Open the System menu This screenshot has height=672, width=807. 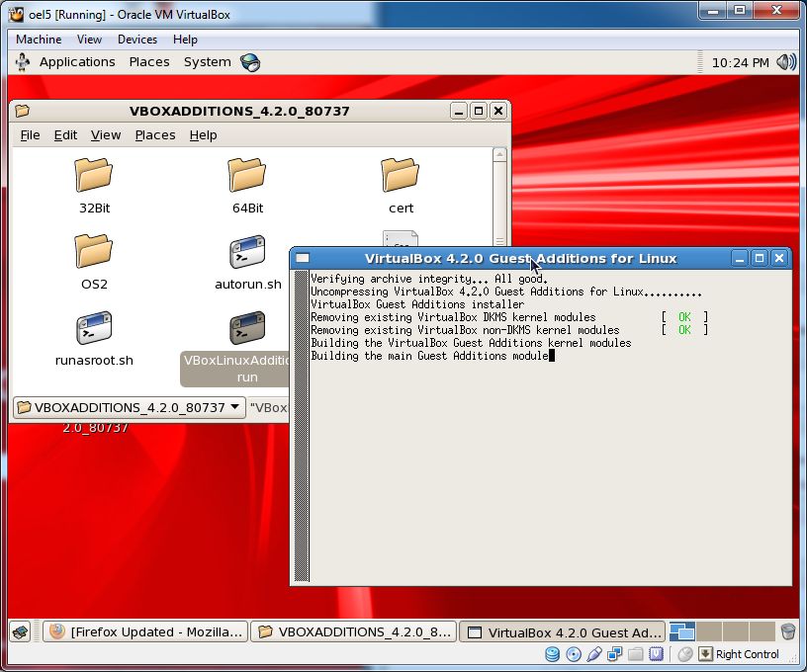[x=208, y=62]
